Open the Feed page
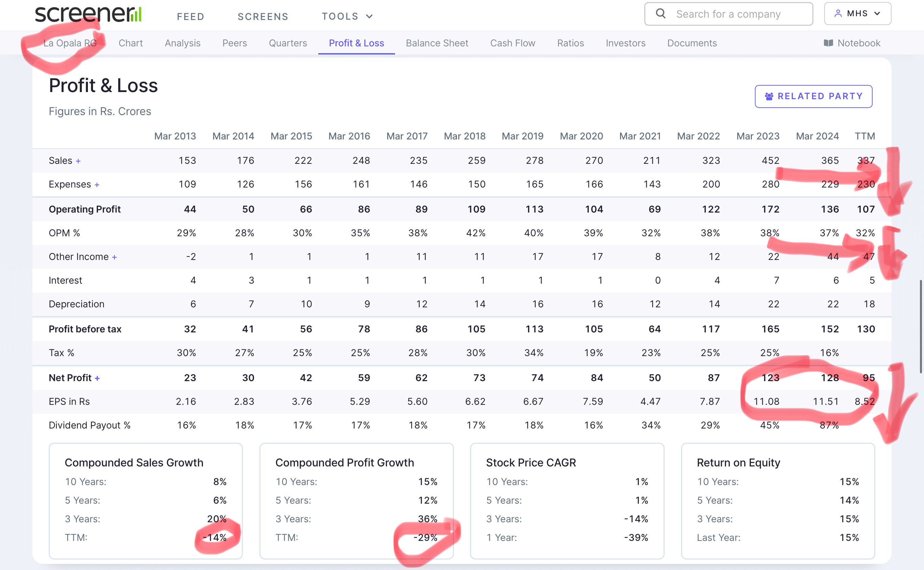Screen dimensions: 924x570 click(x=191, y=16)
